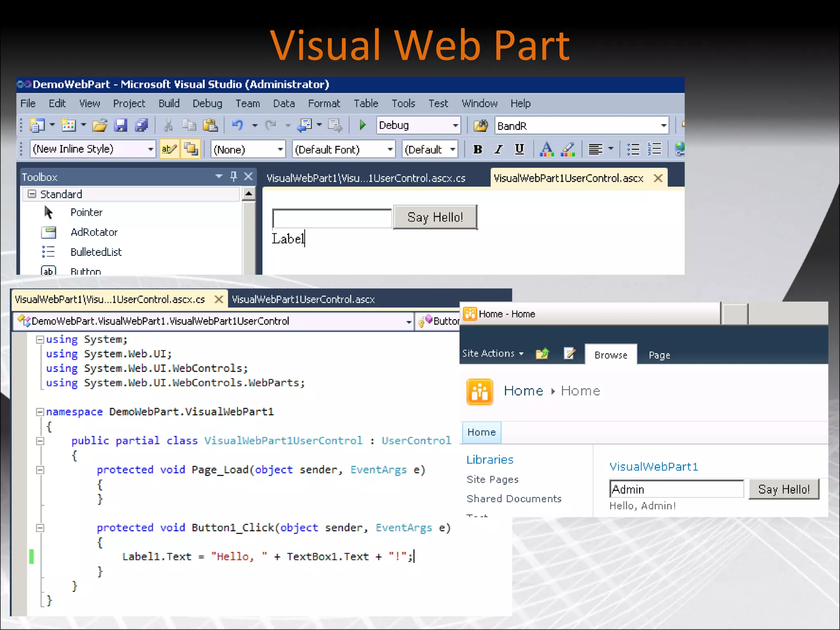Image resolution: width=840 pixels, height=630 pixels.
Task: Switch to the Page ribbon tab
Action: pyautogui.click(x=659, y=355)
